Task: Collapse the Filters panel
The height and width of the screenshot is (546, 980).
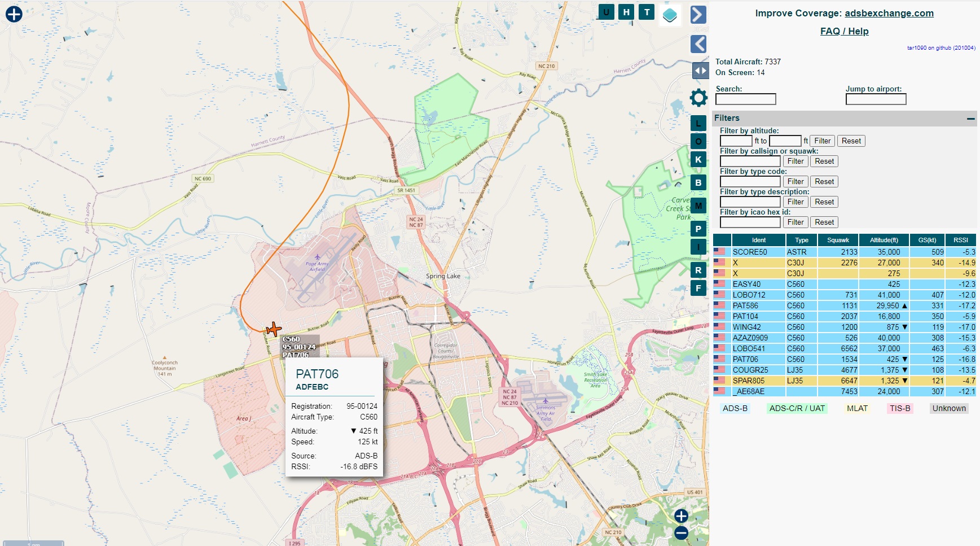Action: click(970, 119)
